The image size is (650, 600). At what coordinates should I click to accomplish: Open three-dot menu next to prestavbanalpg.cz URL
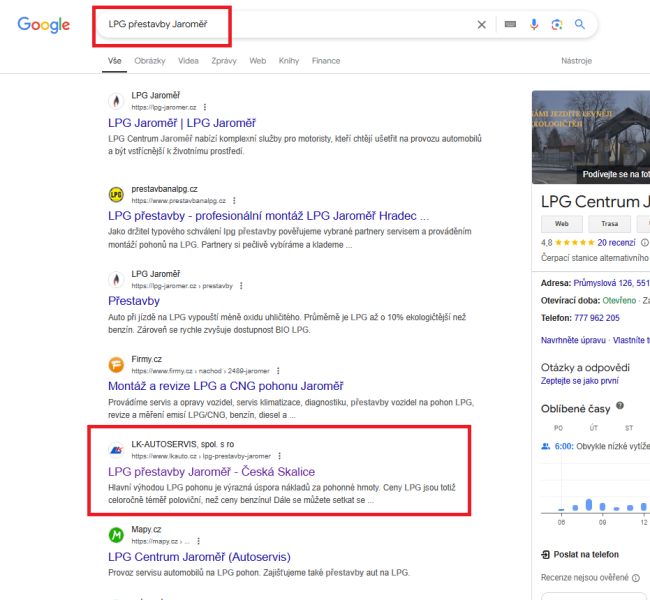tap(234, 201)
